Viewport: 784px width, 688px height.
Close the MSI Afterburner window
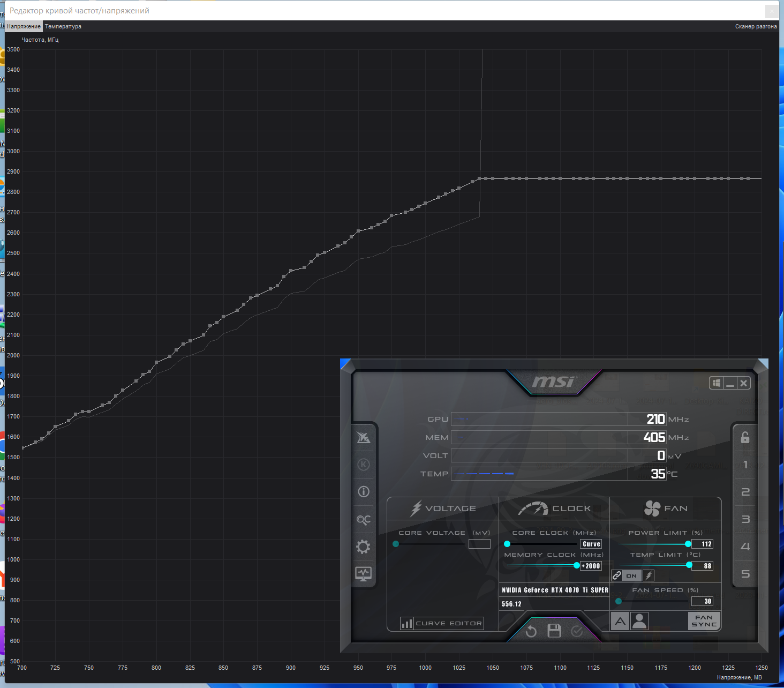743,383
